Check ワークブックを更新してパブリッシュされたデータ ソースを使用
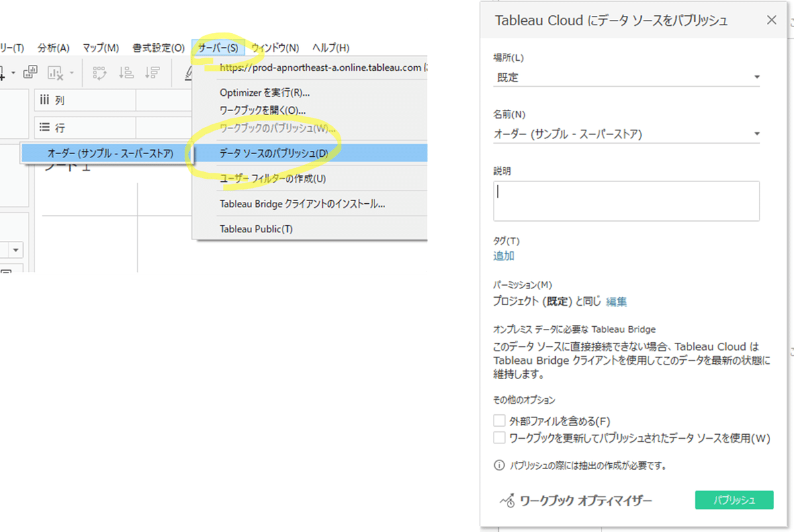 click(500, 438)
